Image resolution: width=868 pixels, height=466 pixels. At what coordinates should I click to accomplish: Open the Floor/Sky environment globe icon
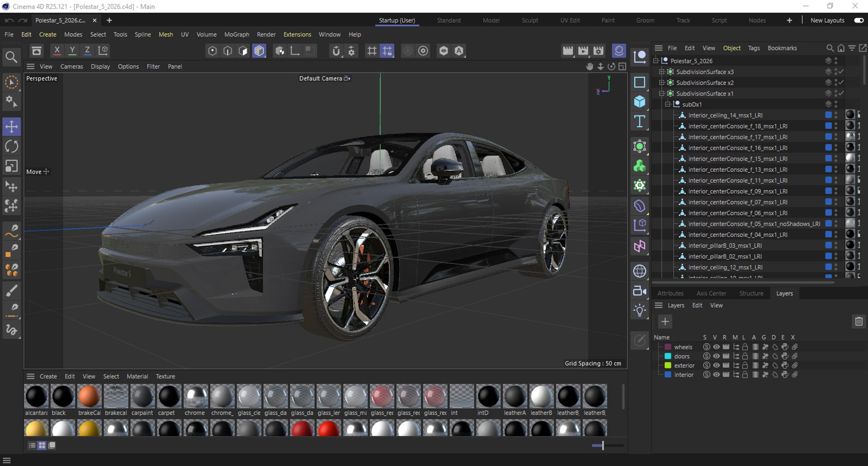tap(640, 271)
